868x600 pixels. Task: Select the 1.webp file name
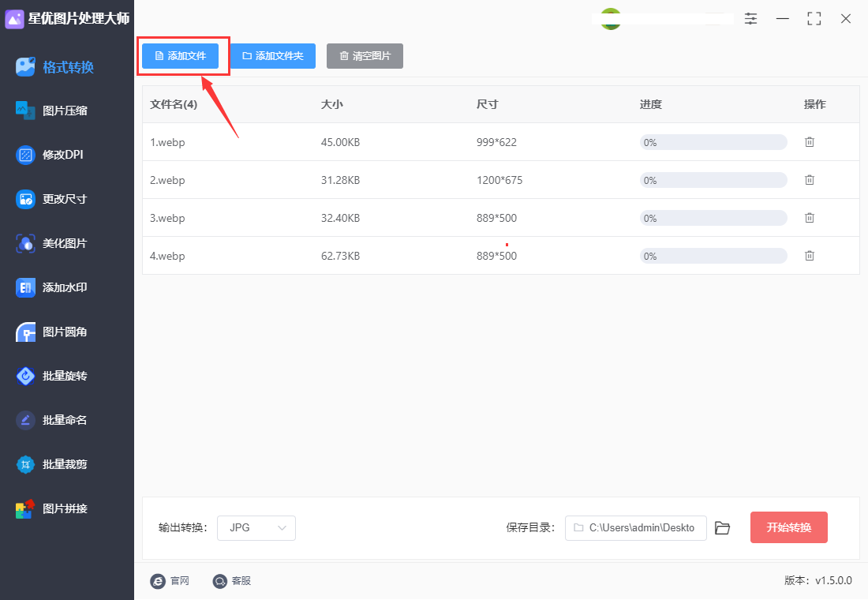(x=167, y=142)
